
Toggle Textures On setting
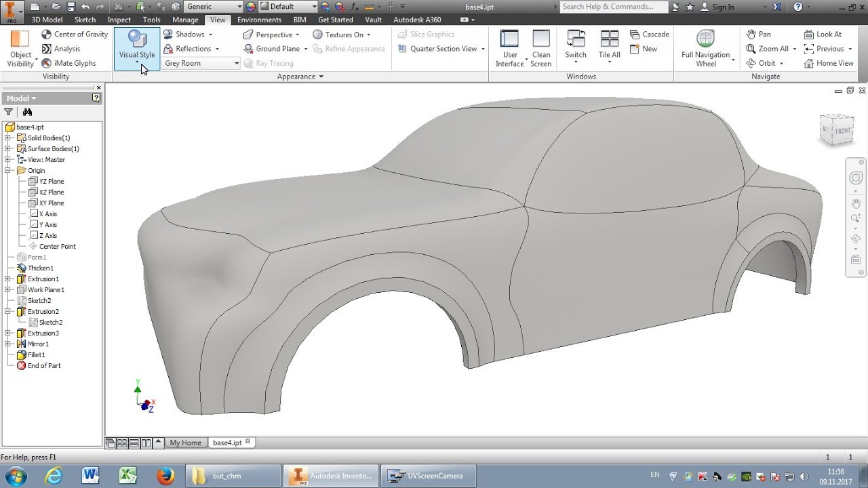click(343, 35)
